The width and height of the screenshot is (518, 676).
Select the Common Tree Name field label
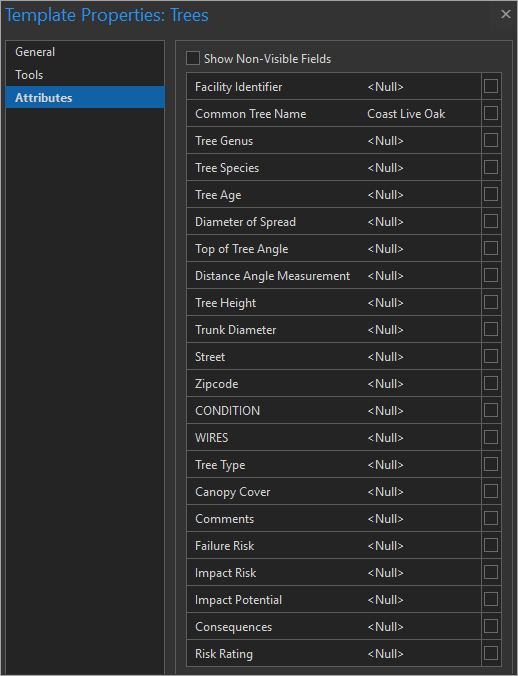[250, 114]
